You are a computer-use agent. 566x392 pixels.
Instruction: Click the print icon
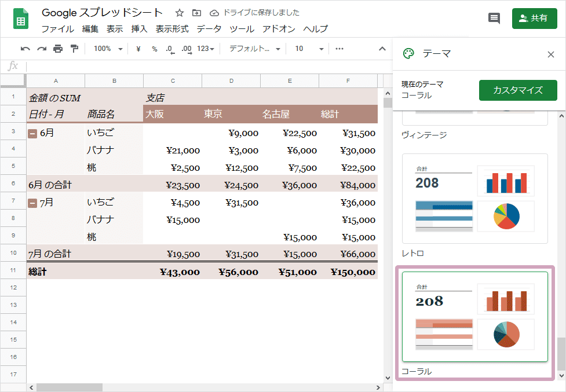[58, 49]
